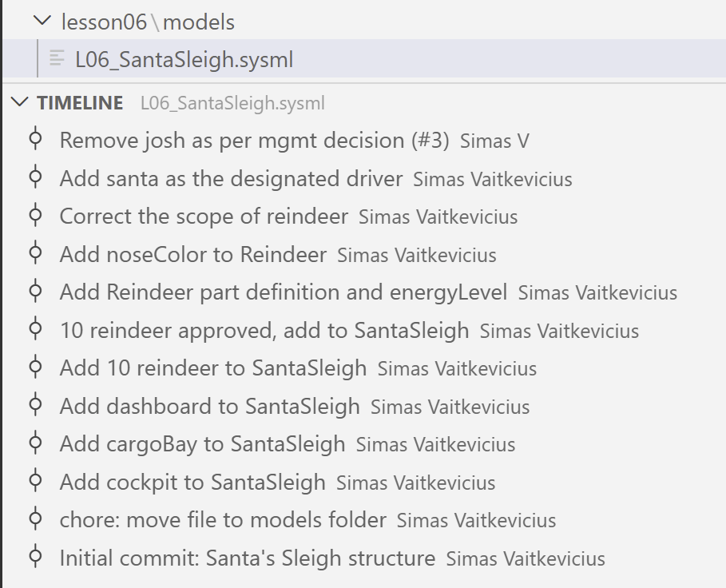Viewport: 726px width, 588px height.
Task: Select 'chore: move file to models folder' commit
Action: [x=223, y=520]
